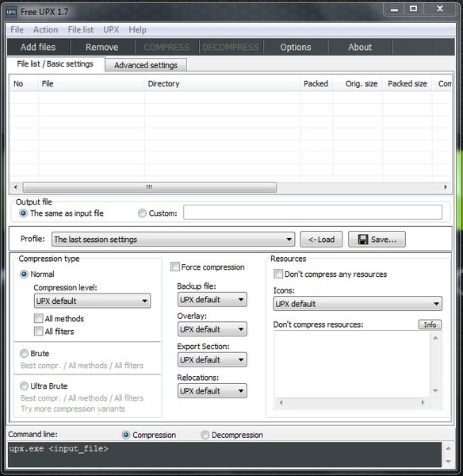Open Backup file dropdown
The width and height of the screenshot is (463, 476).
pyautogui.click(x=212, y=300)
